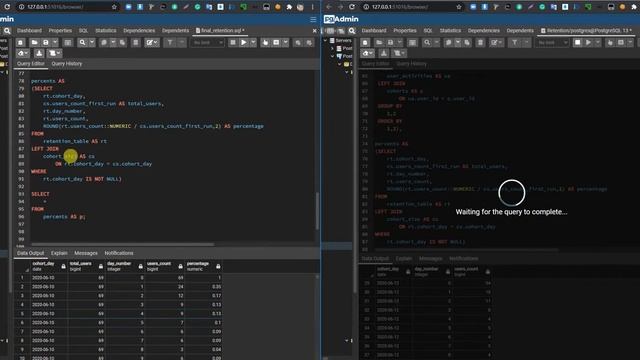Viewport: 640px width, 360px height.
Task: Click search objects icon in right browser panel
Action: [352, 31]
